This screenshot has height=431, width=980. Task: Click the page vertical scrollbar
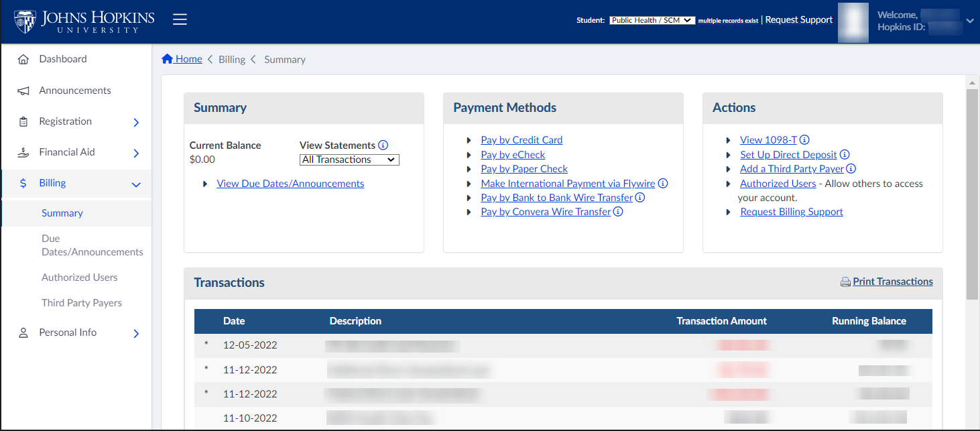pos(972,194)
